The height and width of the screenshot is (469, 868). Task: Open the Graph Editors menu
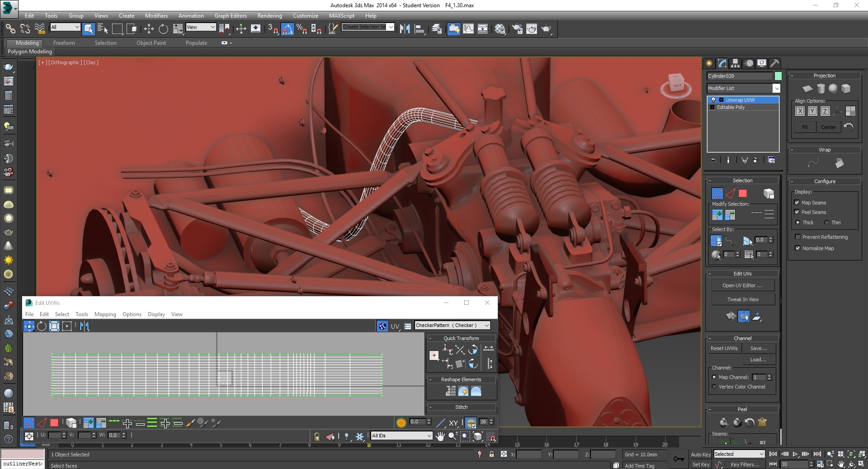click(x=231, y=15)
